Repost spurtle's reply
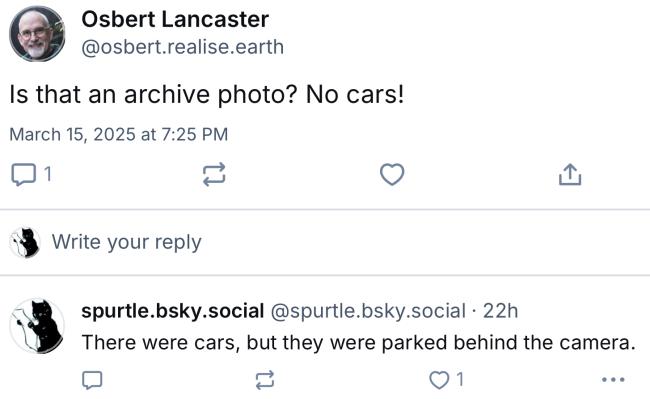Viewport: 650px width, 399px height. [x=264, y=380]
